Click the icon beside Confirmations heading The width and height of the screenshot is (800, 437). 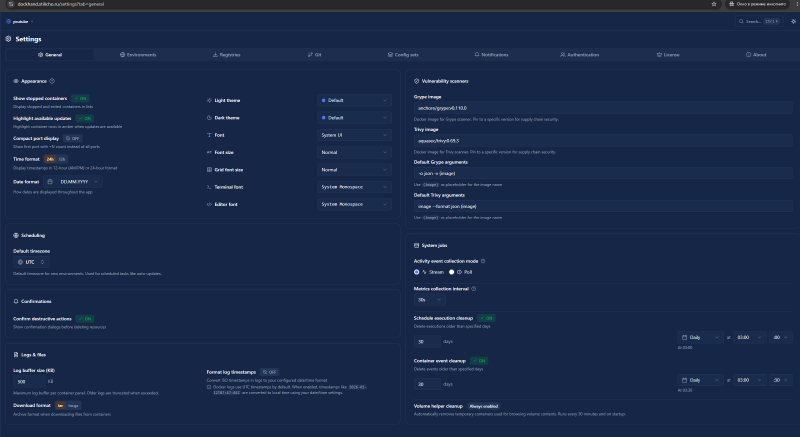[16, 301]
